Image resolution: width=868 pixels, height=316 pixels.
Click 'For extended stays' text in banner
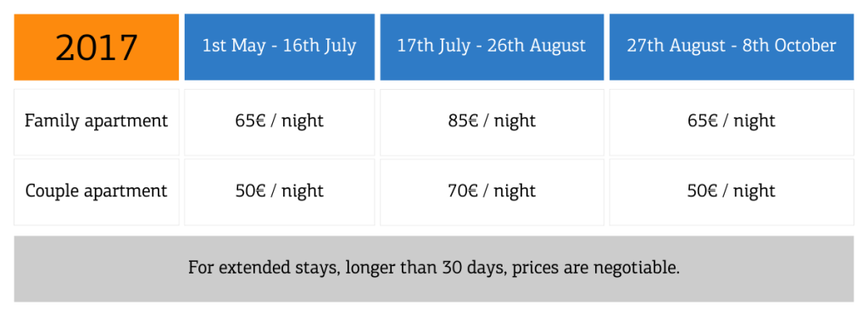262,269
